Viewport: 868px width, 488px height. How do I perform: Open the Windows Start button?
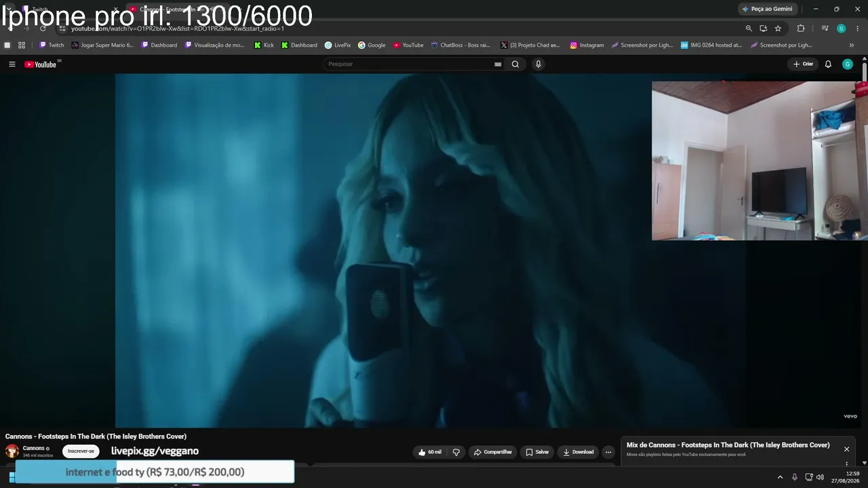click(12, 477)
